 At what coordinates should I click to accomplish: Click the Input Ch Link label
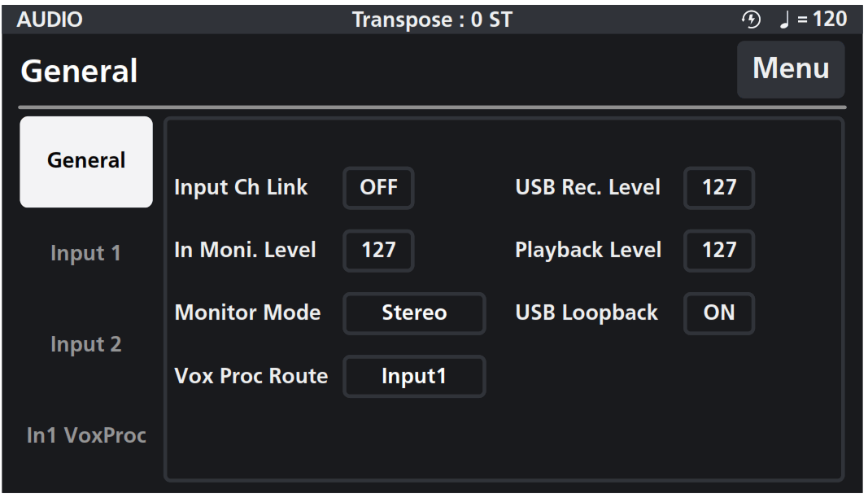[x=241, y=187]
